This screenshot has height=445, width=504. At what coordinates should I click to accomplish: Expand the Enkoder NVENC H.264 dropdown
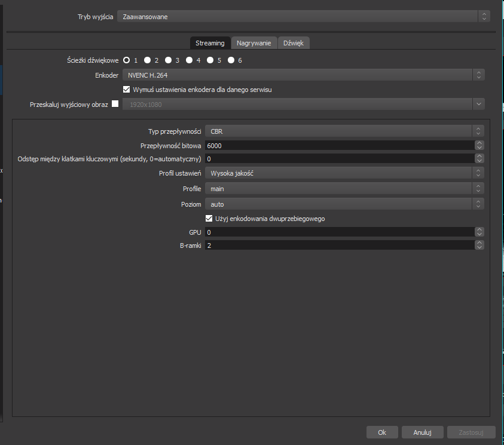(303, 75)
